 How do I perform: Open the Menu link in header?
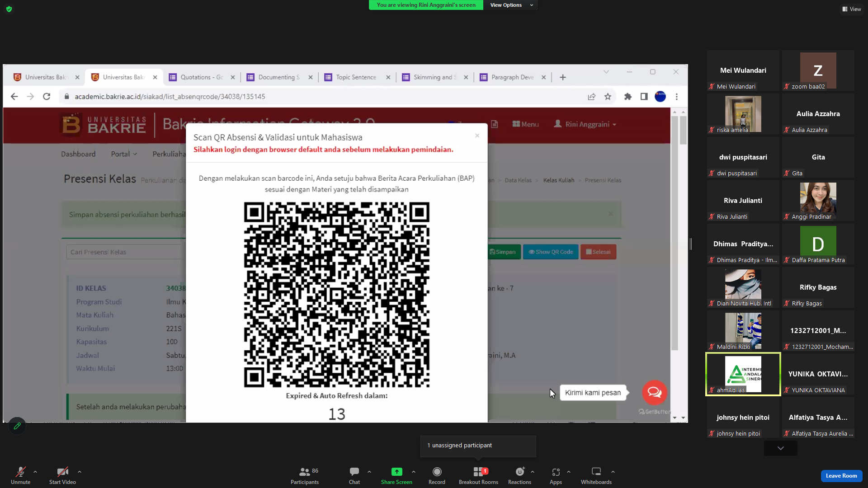[525, 124]
